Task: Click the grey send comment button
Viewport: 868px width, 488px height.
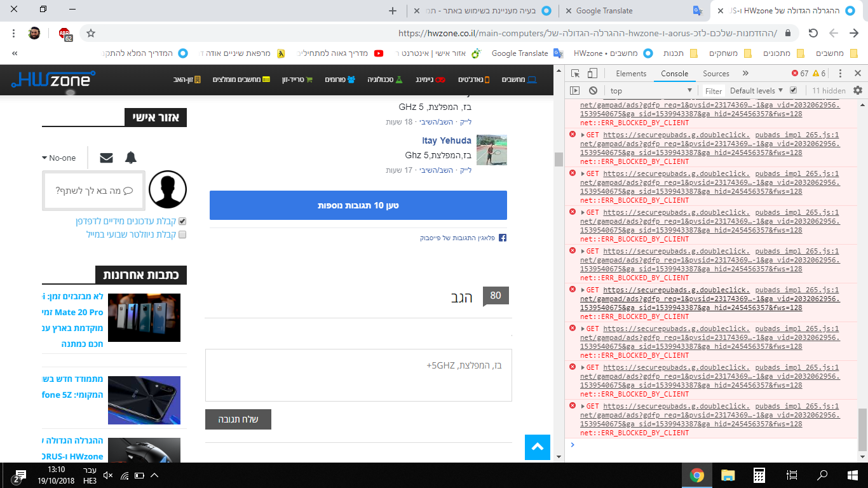Action: pyautogui.click(x=238, y=419)
